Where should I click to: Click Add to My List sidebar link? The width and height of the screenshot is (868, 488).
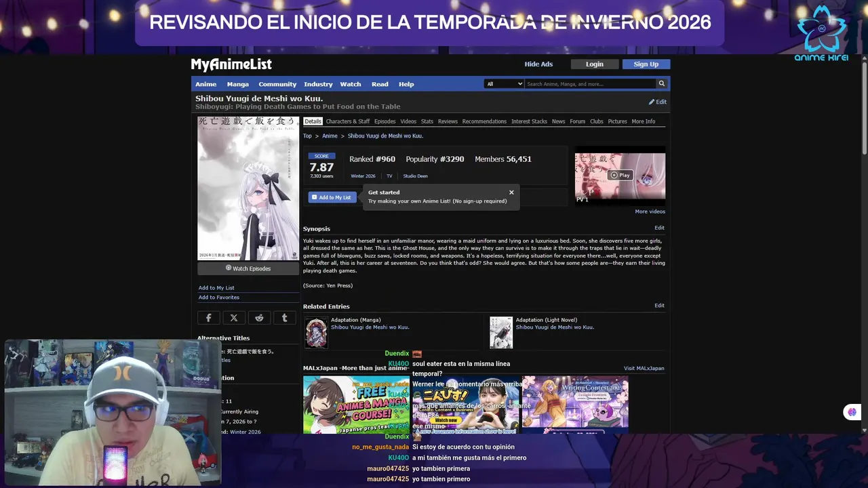tap(216, 287)
